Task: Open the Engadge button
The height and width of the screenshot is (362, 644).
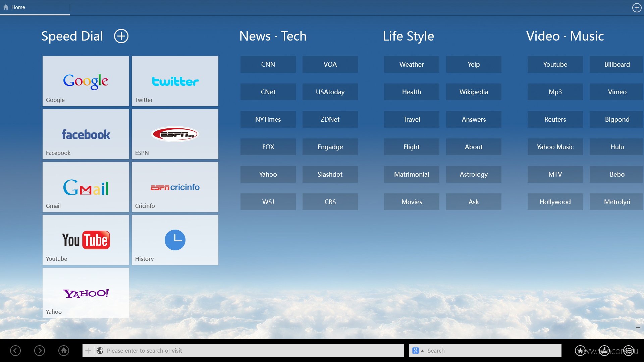Action: click(x=330, y=147)
